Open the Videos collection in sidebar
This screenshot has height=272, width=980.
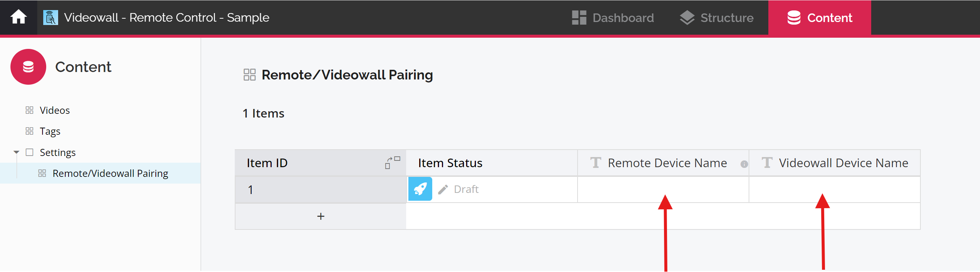(x=55, y=110)
